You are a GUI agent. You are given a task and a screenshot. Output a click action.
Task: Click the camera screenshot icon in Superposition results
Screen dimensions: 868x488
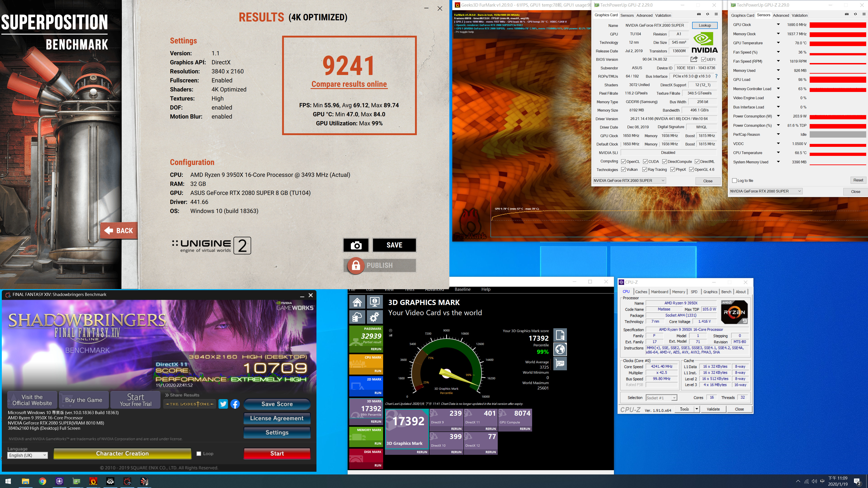(356, 245)
